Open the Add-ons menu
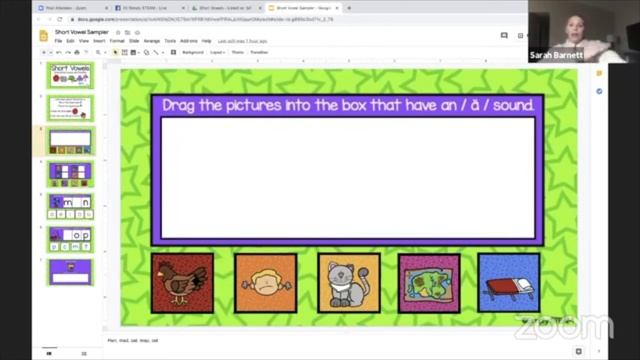640x360 pixels. point(189,41)
